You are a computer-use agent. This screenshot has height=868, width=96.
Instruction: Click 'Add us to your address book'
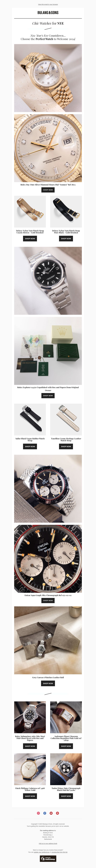coord(48,844)
